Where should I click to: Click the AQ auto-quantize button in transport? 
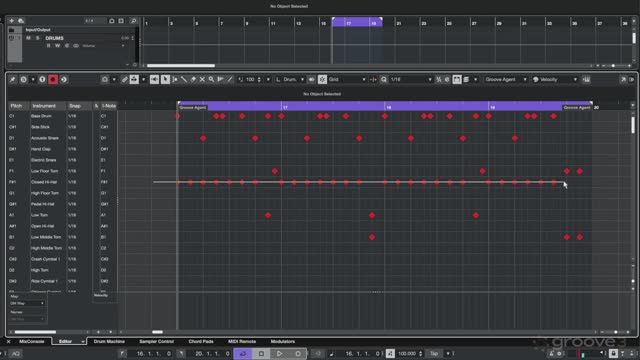pyautogui.click(x=16, y=353)
